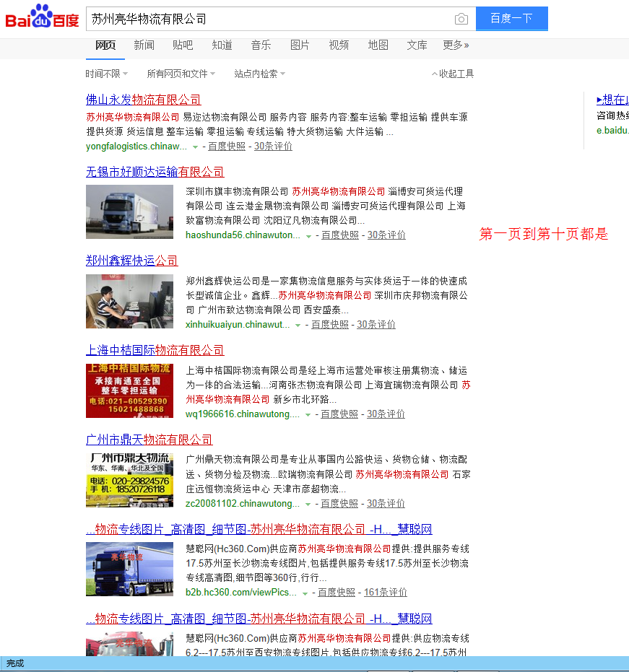Open the 所有网页和文件 dropdown
629x672 pixels.
point(181,74)
